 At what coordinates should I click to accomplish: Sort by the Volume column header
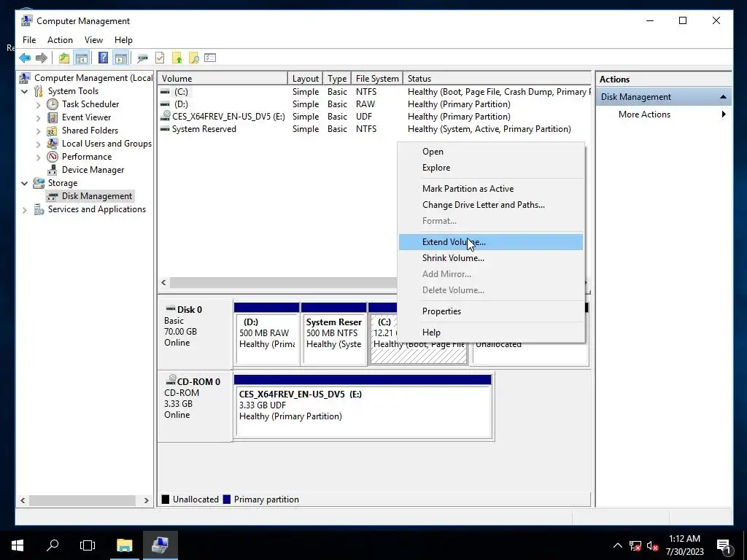tap(222, 79)
